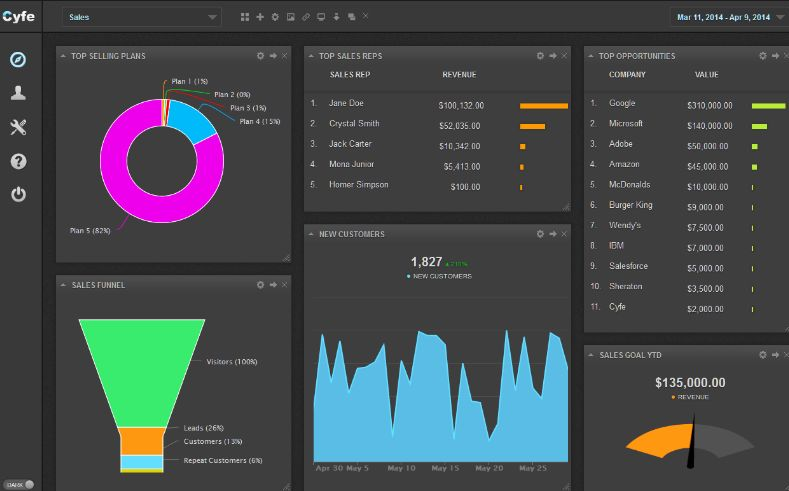Click Google's green value bar
Image resolution: width=789 pixels, height=491 pixels.
[768, 106]
